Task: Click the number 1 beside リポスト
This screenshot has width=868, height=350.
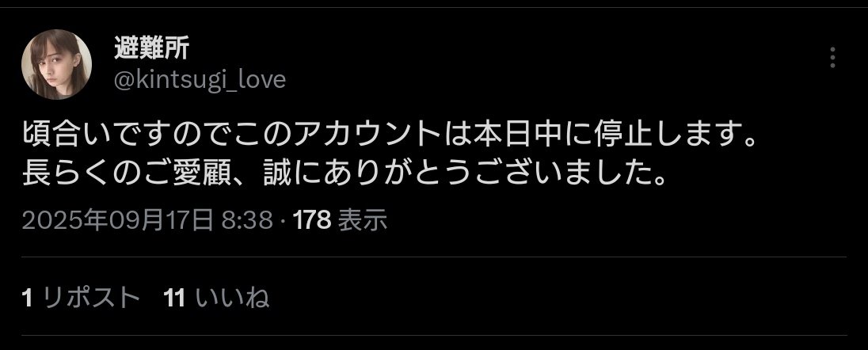Action: click(x=27, y=298)
